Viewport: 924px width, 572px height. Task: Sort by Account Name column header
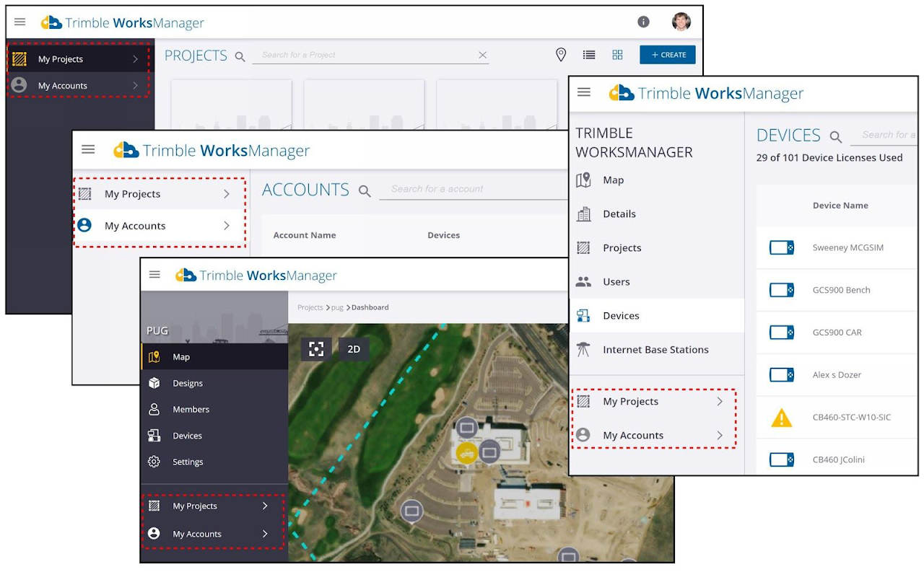click(305, 235)
